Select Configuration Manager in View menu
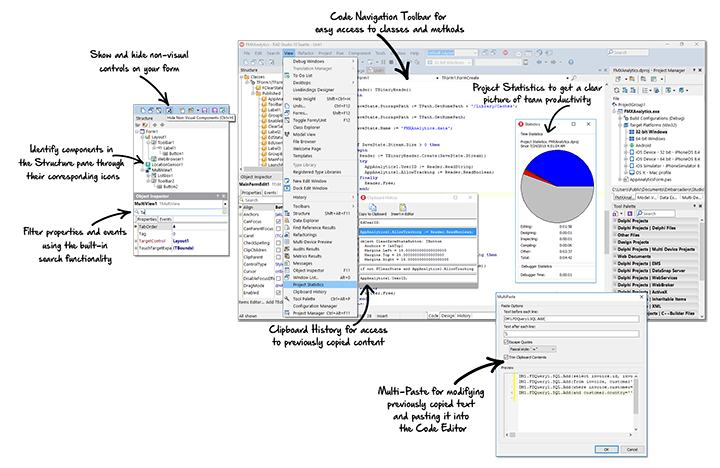The height and width of the screenshot is (468, 720). coord(321,306)
